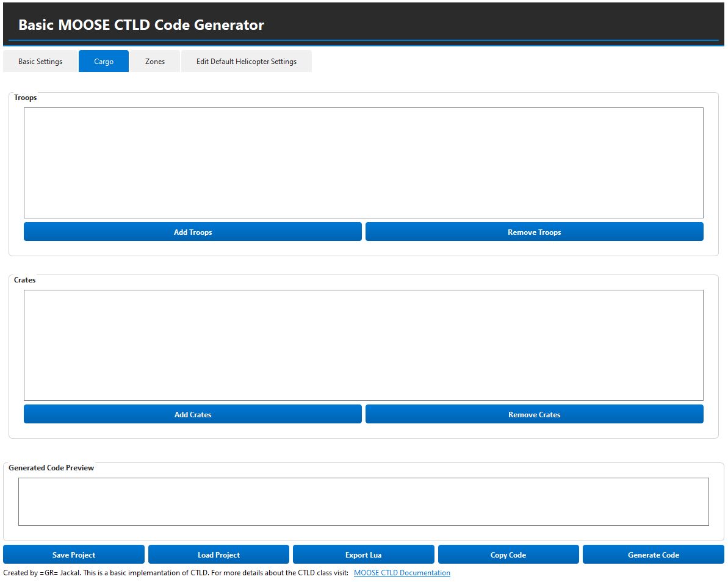Click inside the empty Troops list box
This screenshot has width=728, height=582.
tap(363, 163)
